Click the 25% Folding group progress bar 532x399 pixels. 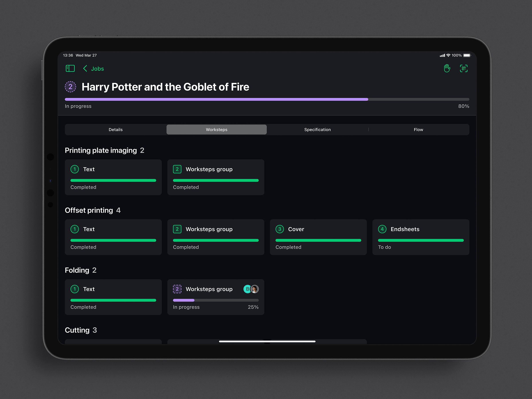[x=216, y=300]
